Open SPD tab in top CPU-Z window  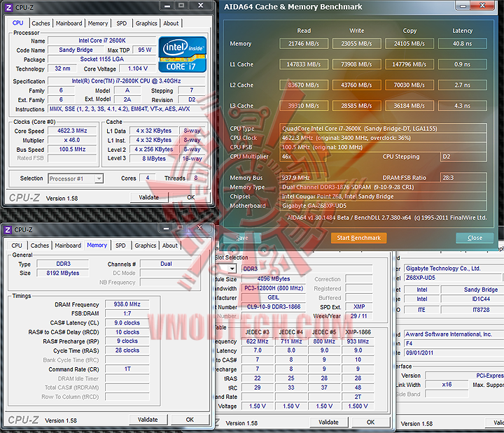pos(122,23)
